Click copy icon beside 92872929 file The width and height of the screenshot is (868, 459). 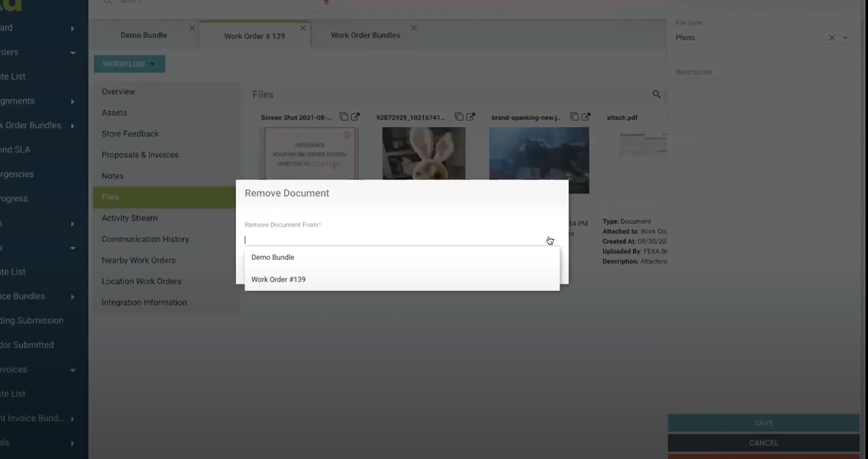(459, 117)
